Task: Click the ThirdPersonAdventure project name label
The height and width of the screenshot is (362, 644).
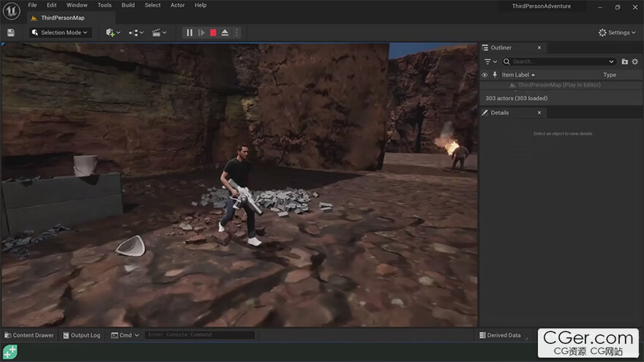Action: pyautogui.click(x=542, y=6)
